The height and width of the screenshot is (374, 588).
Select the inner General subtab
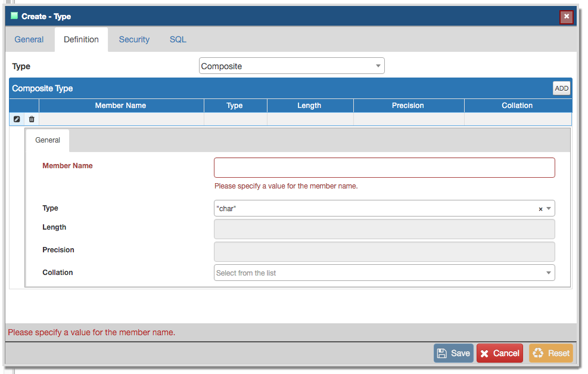[48, 140]
